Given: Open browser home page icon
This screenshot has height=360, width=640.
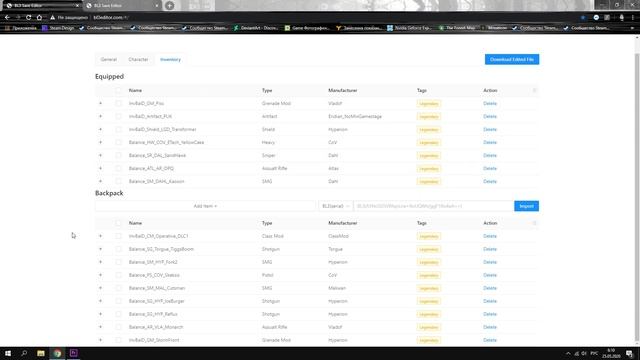Looking at the screenshot, I should pyautogui.click(x=39, y=18).
